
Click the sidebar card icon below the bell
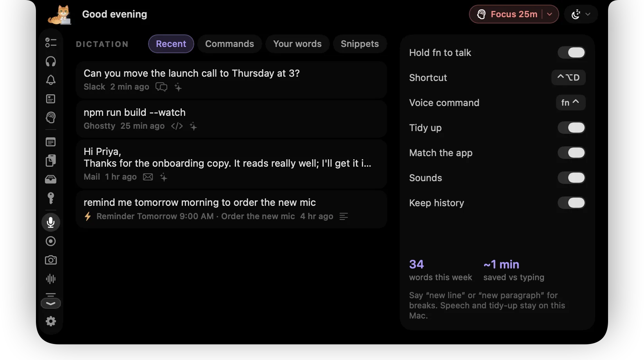51,99
